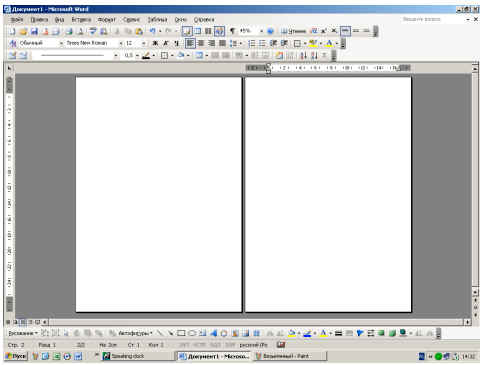The height and width of the screenshot is (365, 480).
Task: Open the font size 12 dropdown
Action: 144,43
